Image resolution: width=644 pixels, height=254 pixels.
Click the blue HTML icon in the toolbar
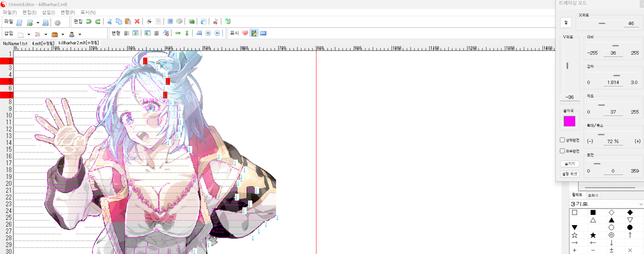(x=263, y=33)
